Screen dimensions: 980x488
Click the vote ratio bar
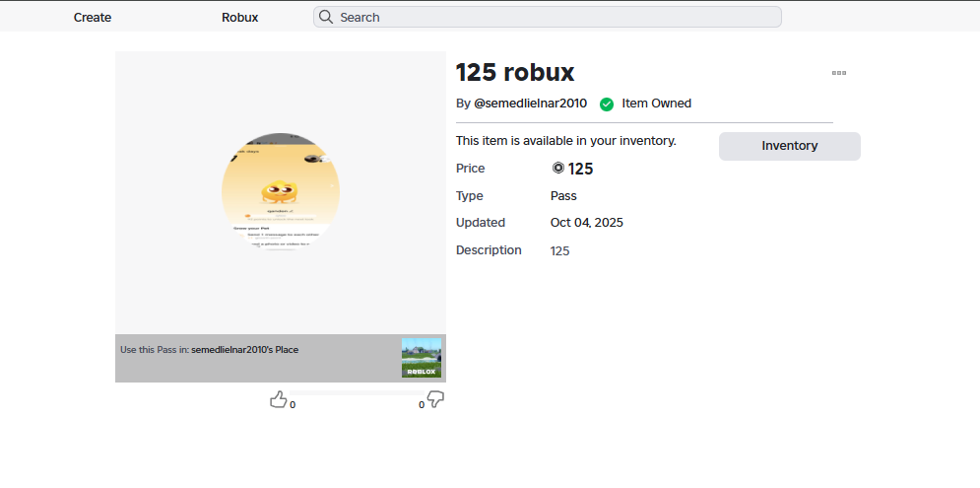357,393
